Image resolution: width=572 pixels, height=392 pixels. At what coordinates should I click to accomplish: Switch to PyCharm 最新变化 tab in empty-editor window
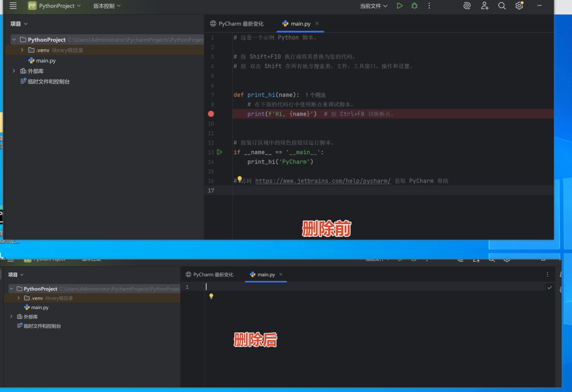(210, 274)
